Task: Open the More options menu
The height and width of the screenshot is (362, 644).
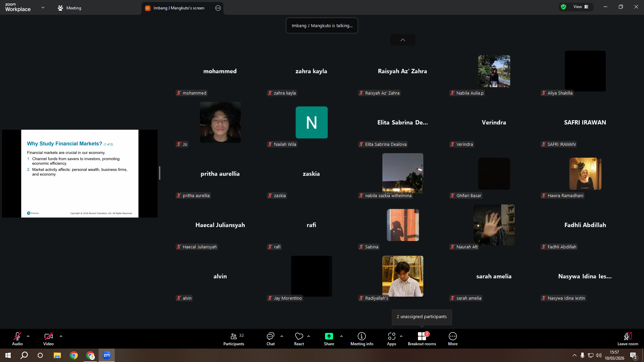Action: 453,339
